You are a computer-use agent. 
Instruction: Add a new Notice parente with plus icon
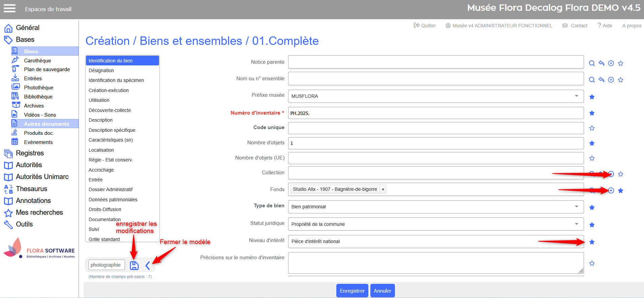point(611,63)
